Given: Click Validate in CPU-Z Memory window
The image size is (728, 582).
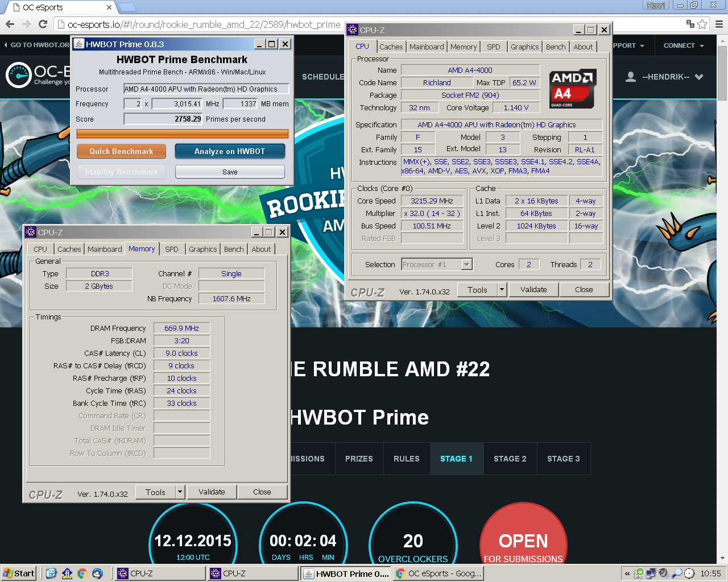Looking at the screenshot, I should click(212, 492).
